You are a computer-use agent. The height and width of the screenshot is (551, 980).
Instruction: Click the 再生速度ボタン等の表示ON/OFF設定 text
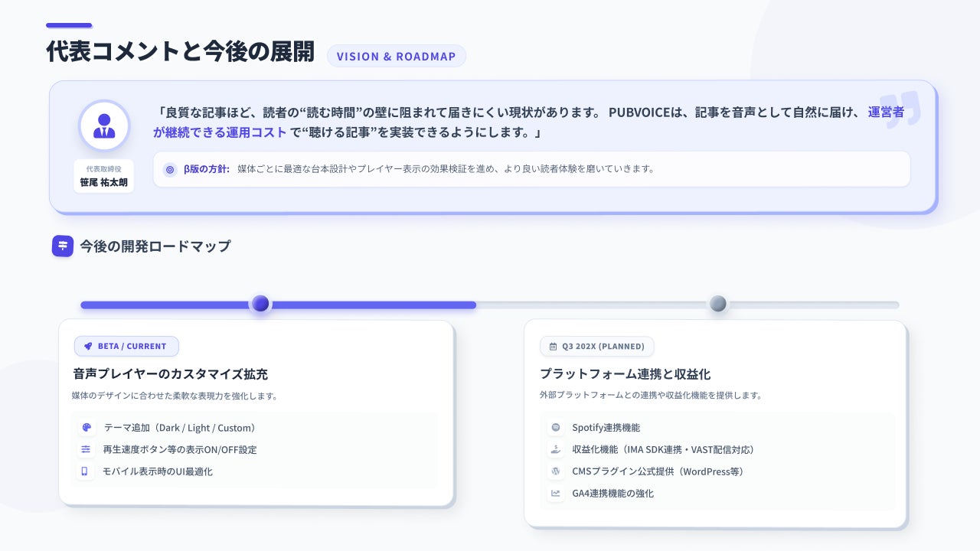(x=180, y=449)
